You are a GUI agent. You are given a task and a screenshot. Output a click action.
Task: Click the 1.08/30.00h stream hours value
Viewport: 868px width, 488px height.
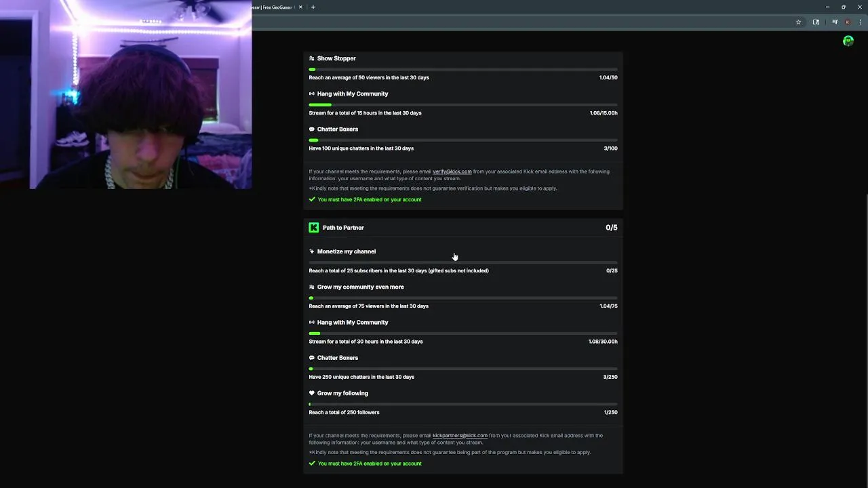(603, 342)
